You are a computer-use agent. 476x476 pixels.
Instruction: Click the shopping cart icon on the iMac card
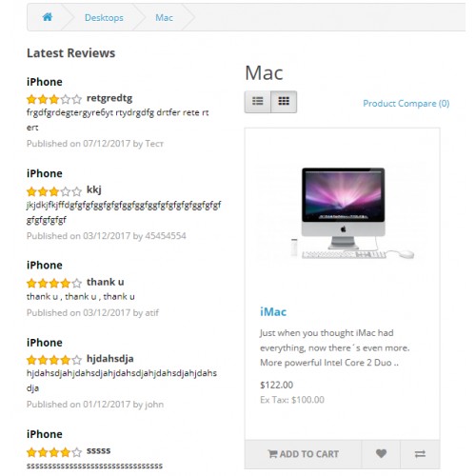click(272, 454)
